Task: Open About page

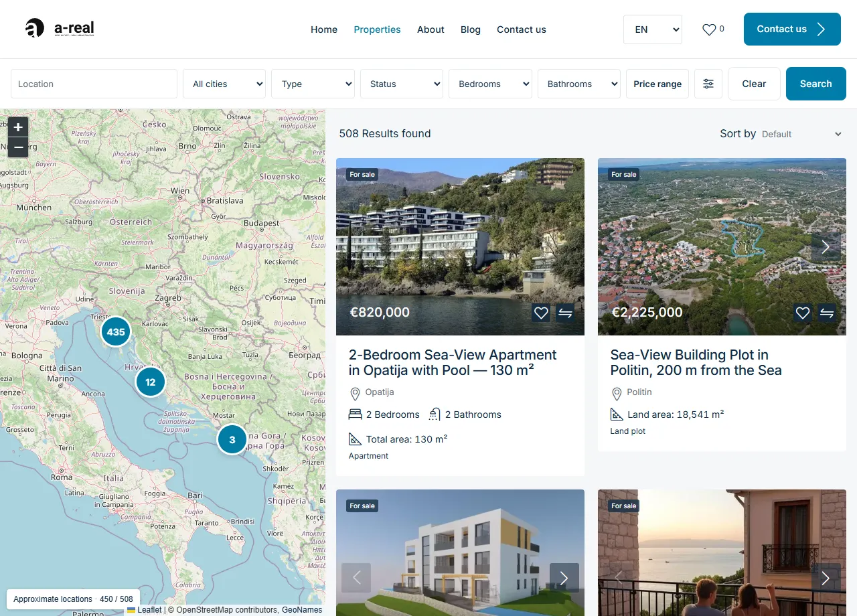Action: 431,29
